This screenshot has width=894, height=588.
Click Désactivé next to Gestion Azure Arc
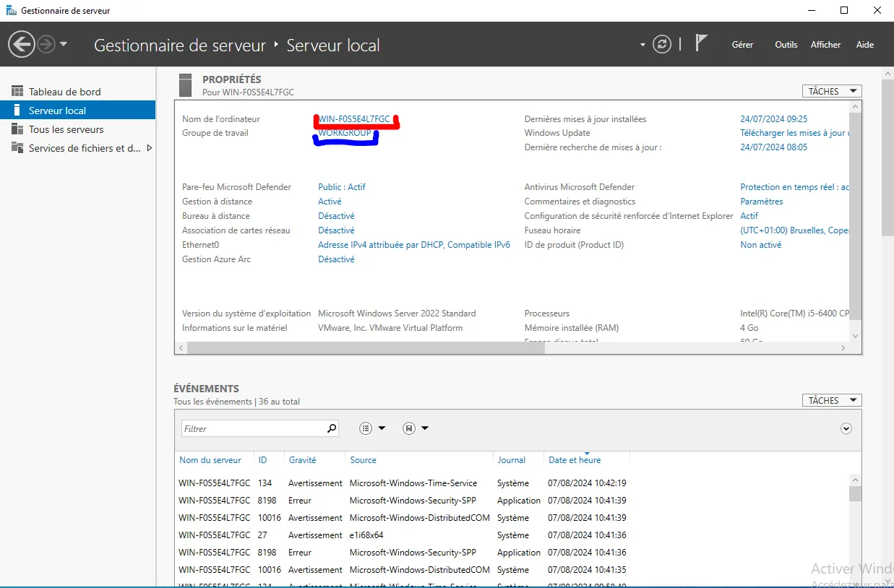pos(336,259)
